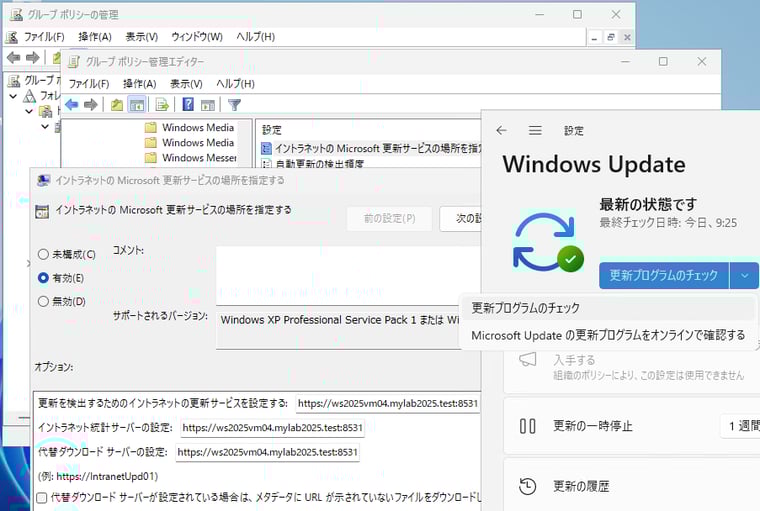Click the 次の設定 button
Image resolution: width=760 pixels, height=511 pixels.
click(460, 219)
